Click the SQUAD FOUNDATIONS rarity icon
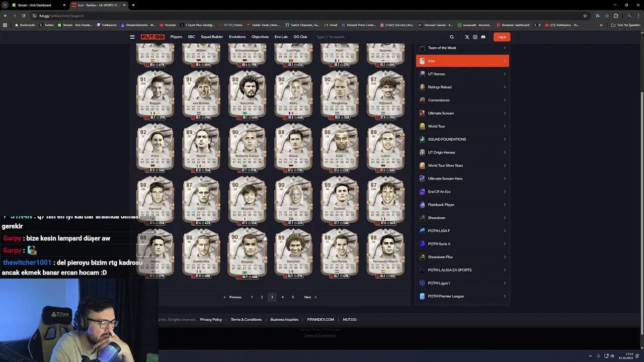The image size is (644, 362). click(422, 139)
